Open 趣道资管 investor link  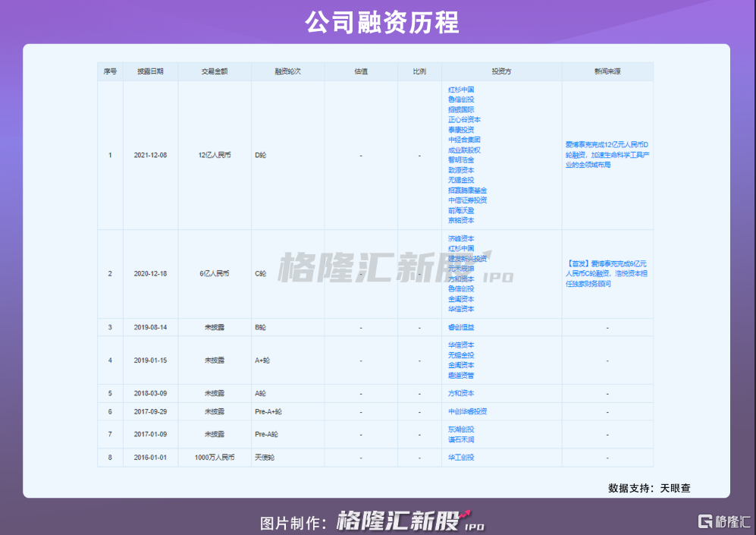point(461,376)
